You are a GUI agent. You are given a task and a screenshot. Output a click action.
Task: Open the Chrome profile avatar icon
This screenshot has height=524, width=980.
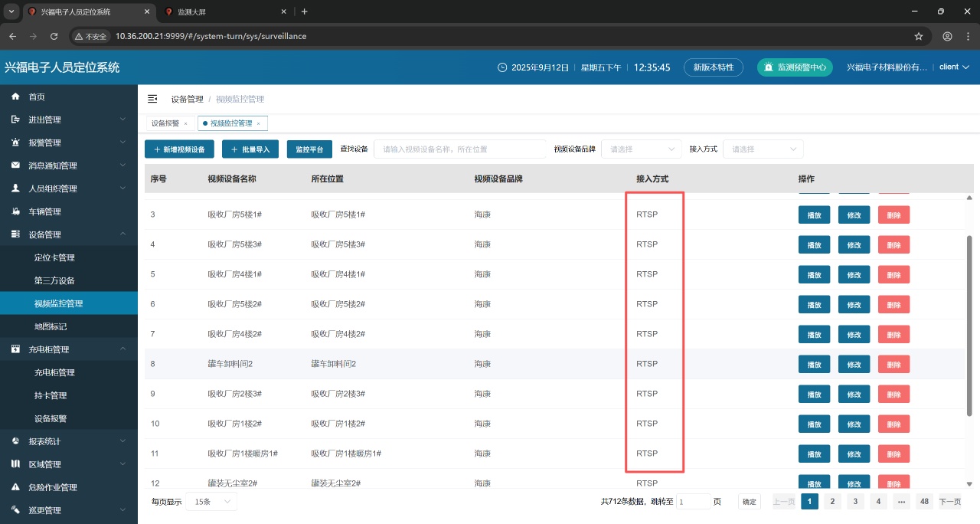click(x=947, y=36)
